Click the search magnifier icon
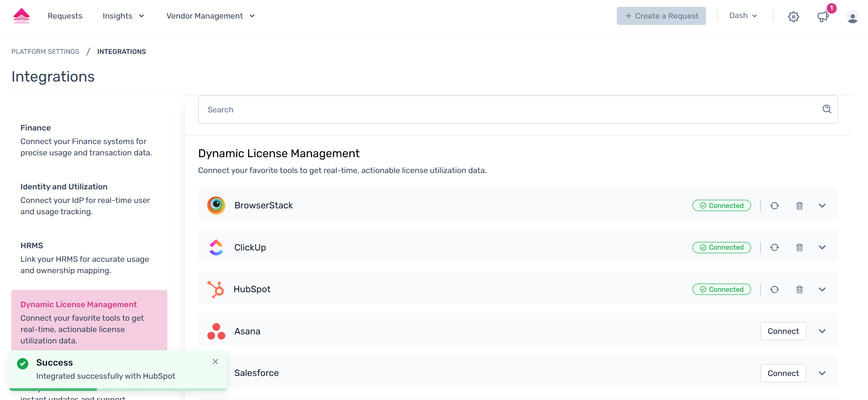Viewport: 868px width, 400px height. pyautogui.click(x=827, y=109)
